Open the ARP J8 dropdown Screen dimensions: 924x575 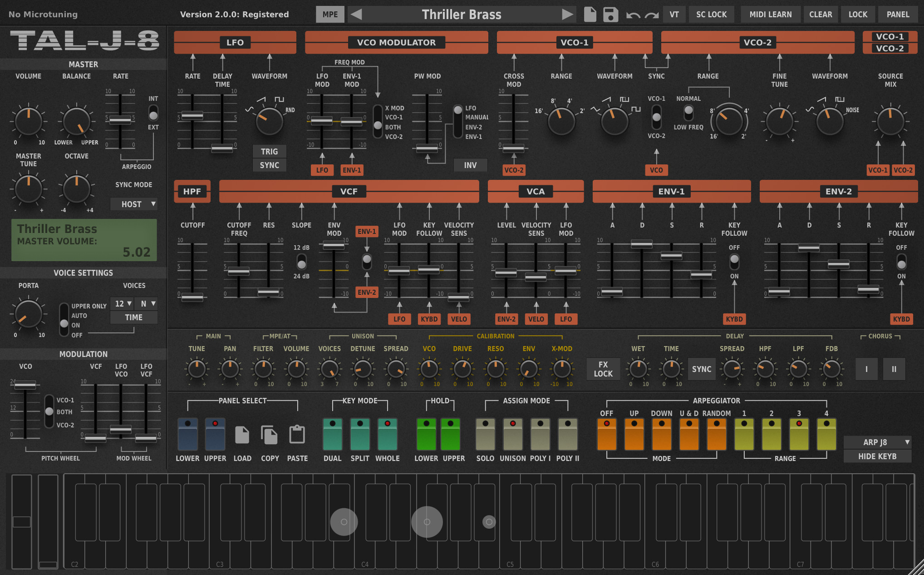877,442
